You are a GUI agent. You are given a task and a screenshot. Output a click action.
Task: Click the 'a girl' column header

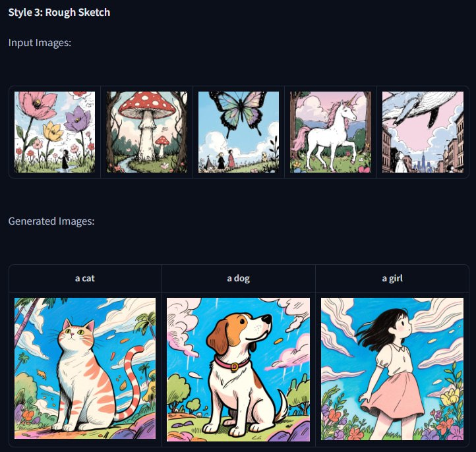click(x=392, y=278)
